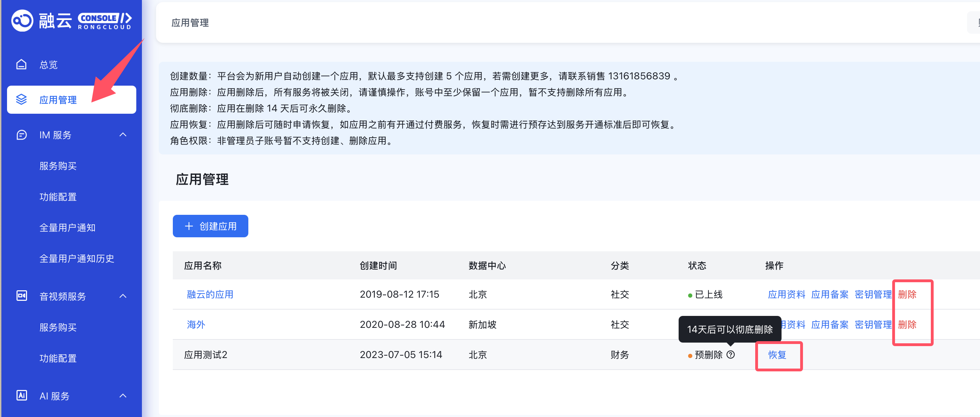Open 密钥管理 for 海外 app
The width and height of the screenshot is (980, 417).
873,325
